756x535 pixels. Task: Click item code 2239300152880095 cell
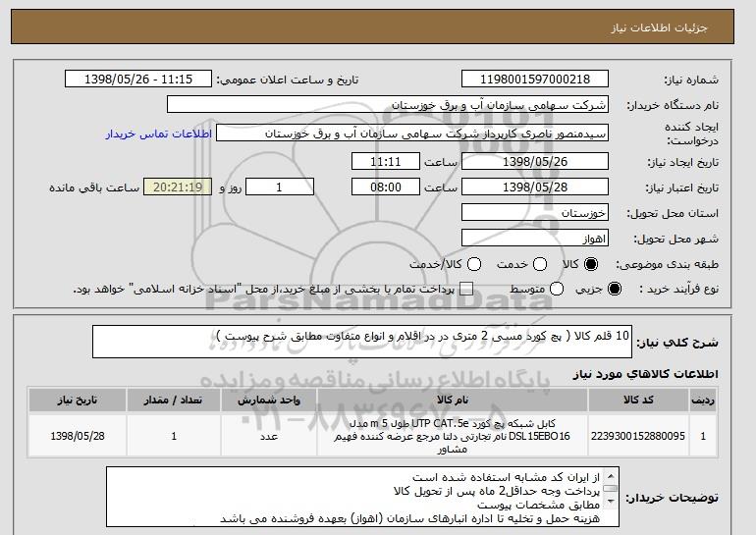click(x=638, y=436)
